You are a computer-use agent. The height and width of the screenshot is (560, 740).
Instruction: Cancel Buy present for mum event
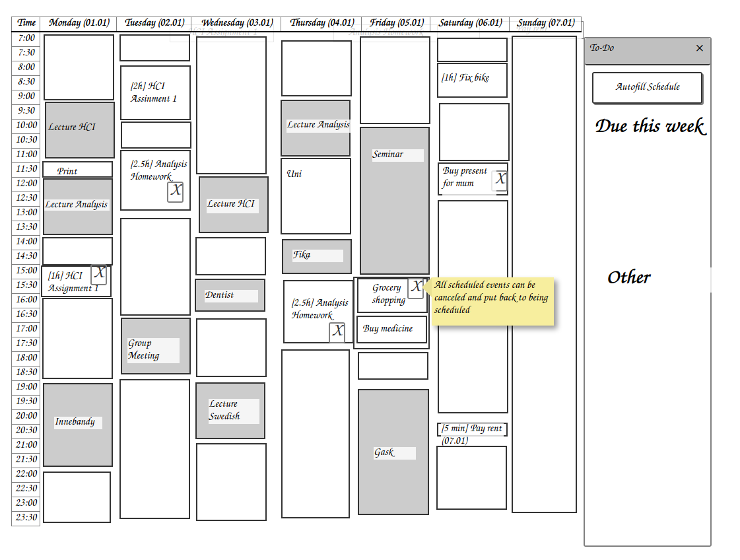(500, 180)
